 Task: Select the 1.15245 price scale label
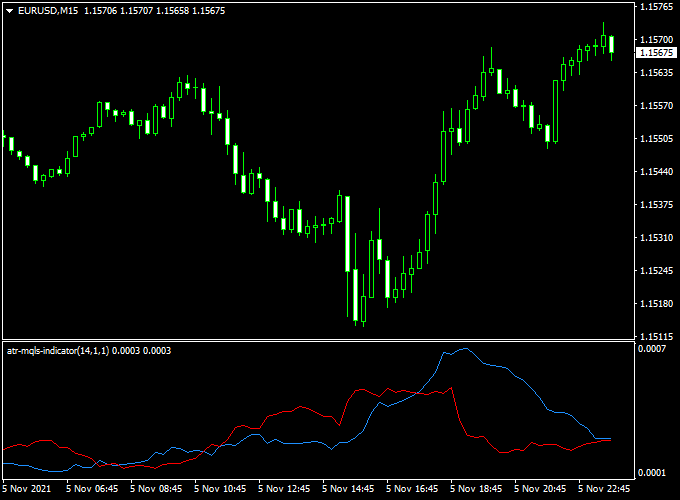click(x=657, y=270)
